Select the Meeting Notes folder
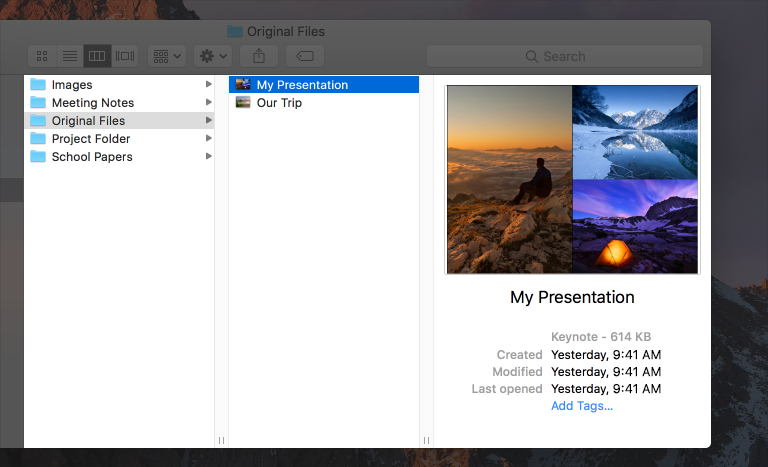 [119, 102]
